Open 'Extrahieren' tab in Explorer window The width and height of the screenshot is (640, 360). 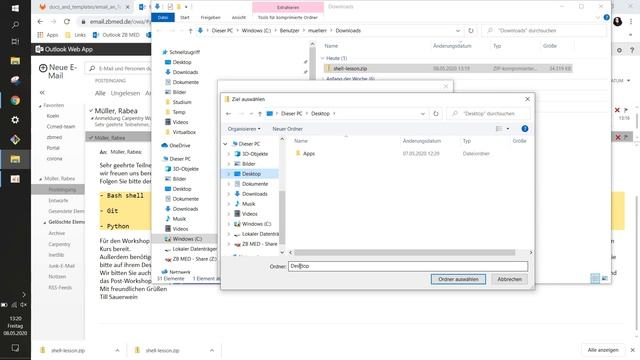pos(288,7)
